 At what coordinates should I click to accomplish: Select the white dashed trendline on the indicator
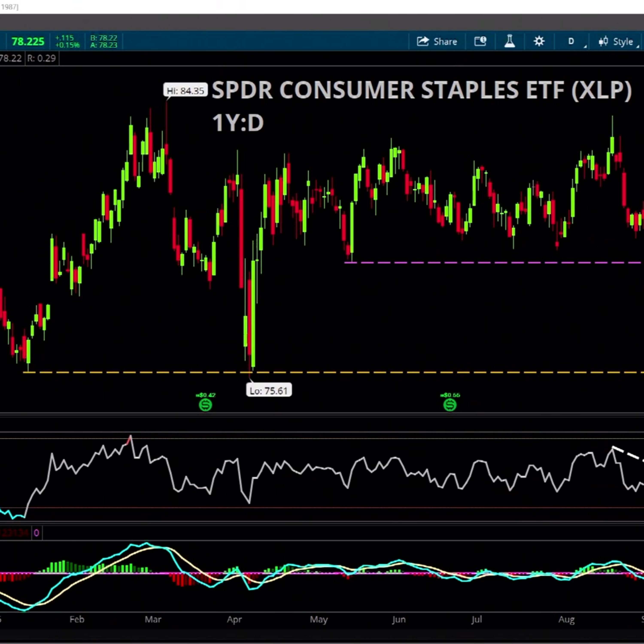pyautogui.click(x=628, y=454)
